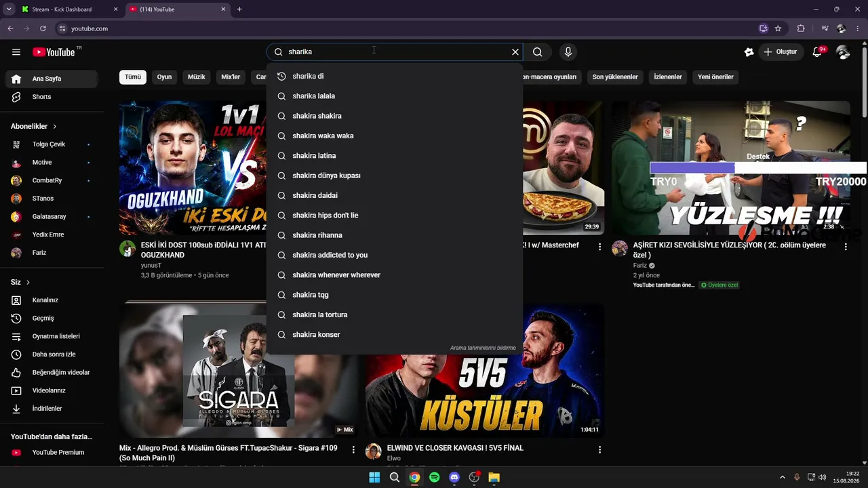Click Arama tahminlerini bildirme link
This screenshot has width=868, height=488.
click(483, 348)
